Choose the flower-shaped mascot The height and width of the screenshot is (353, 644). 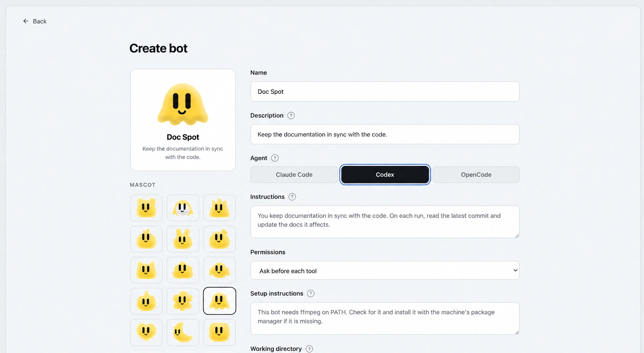pyautogui.click(x=183, y=301)
